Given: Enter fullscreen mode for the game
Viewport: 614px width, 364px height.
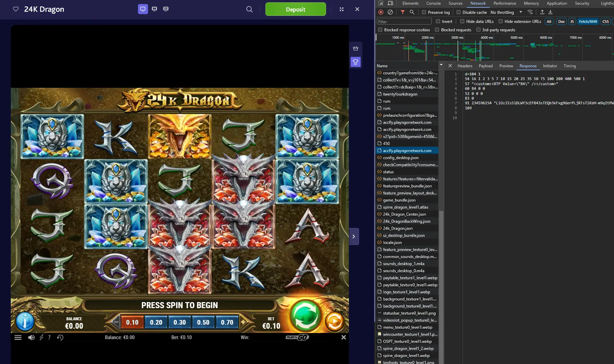Looking at the screenshot, I should [341, 9].
